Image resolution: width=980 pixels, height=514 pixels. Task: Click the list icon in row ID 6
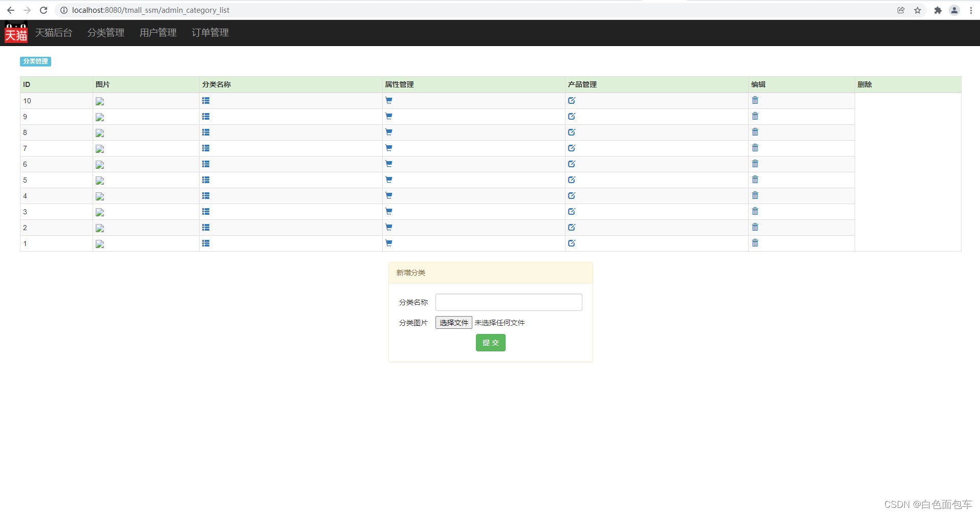click(x=206, y=164)
